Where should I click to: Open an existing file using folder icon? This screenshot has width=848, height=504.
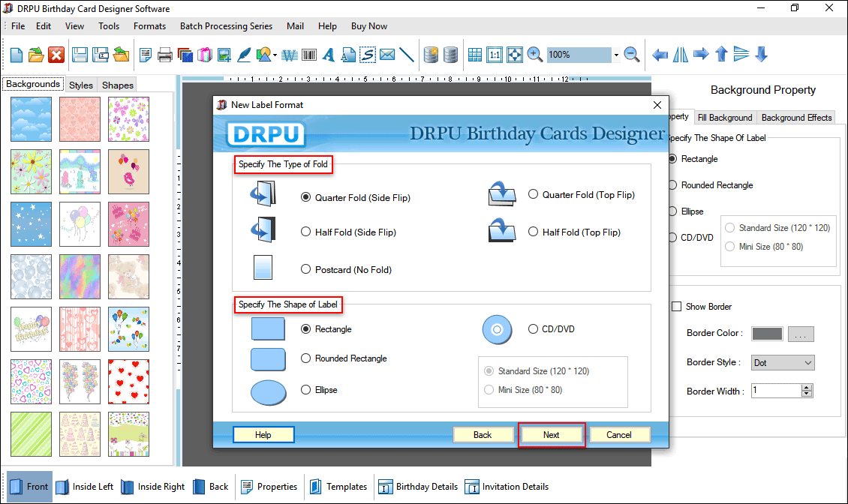pos(36,55)
